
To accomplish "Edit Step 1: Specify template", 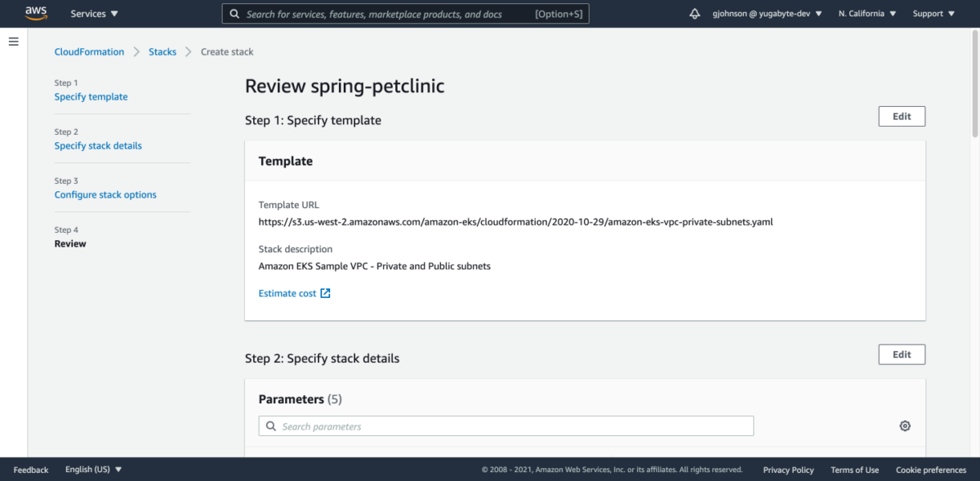I will coord(902,116).
